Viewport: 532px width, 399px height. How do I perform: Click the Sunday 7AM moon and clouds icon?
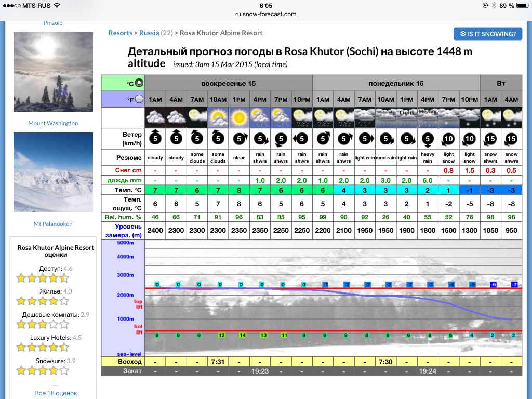coord(197,118)
